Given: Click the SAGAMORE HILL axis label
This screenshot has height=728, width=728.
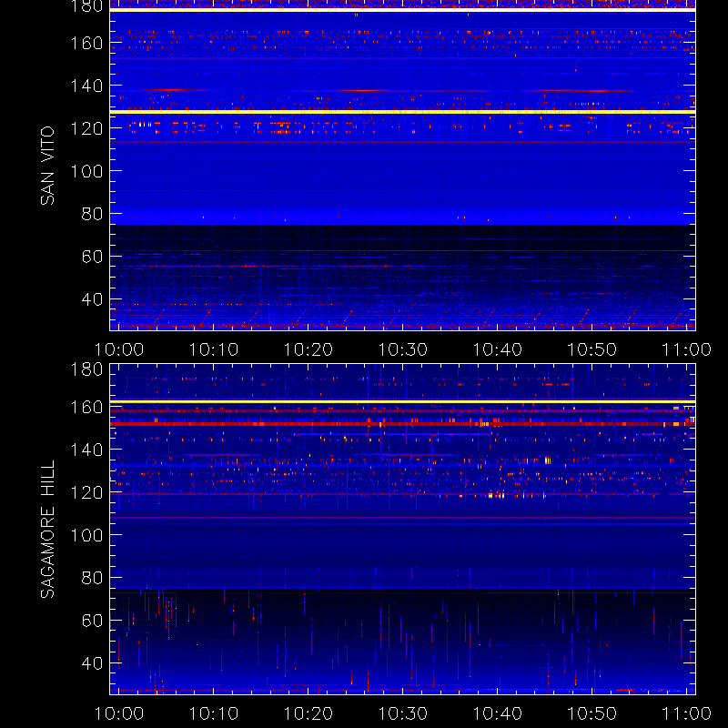Looking at the screenshot, I should (x=47, y=530).
